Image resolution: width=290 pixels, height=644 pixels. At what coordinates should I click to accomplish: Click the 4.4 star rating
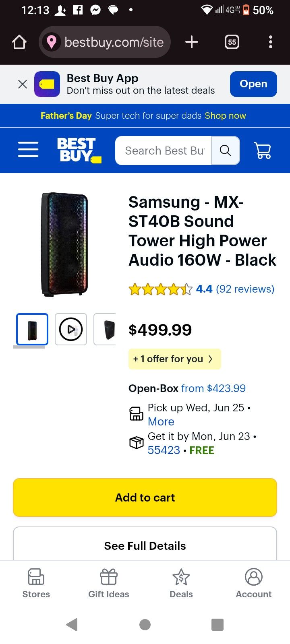click(x=203, y=289)
